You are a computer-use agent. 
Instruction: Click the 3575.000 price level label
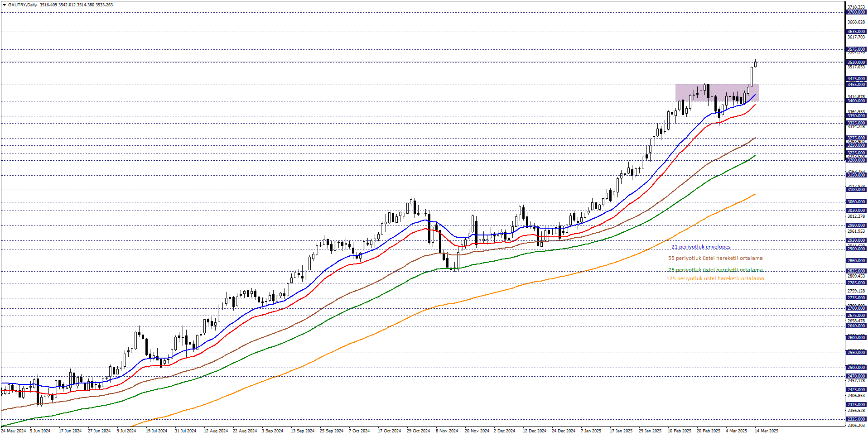tap(856, 49)
